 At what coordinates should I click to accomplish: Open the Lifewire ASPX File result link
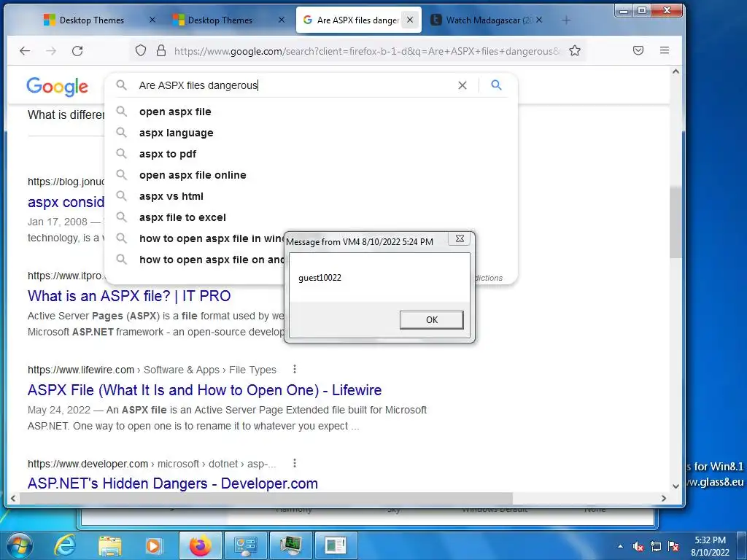coord(205,390)
